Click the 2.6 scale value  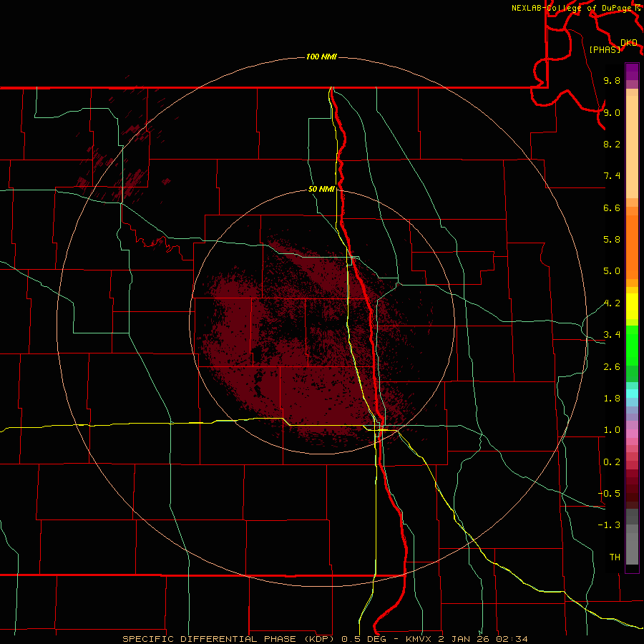click(x=612, y=367)
